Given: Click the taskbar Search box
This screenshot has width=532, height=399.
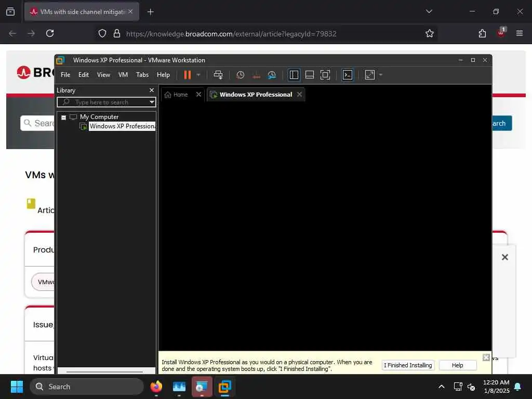Looking at the screenshot, I should pyautogui.click(x=87, y=387).
